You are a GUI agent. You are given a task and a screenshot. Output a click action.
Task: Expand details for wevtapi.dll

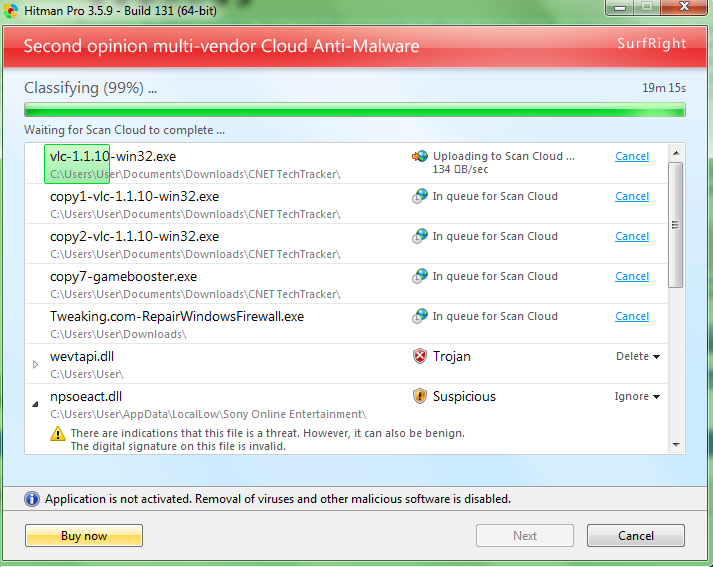[x=35, y=364]
